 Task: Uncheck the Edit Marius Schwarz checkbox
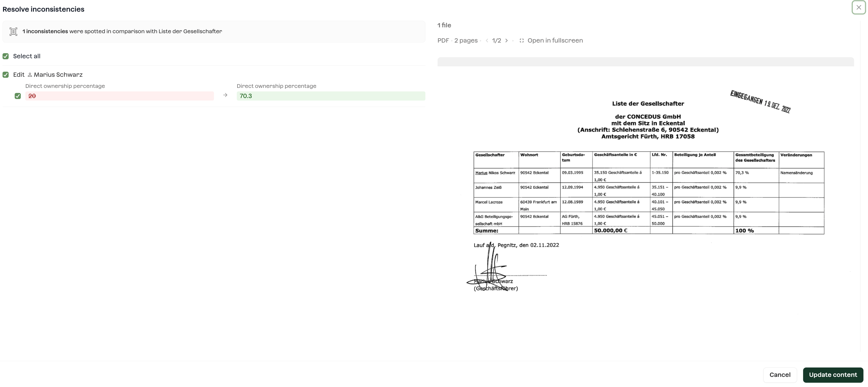tap(6, 75)
